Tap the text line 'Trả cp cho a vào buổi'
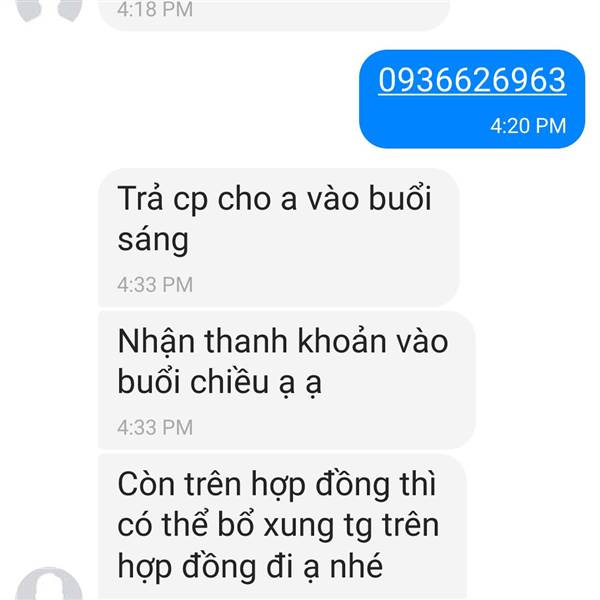This screenshot has height=600, width=600. (x=274, y=199)
